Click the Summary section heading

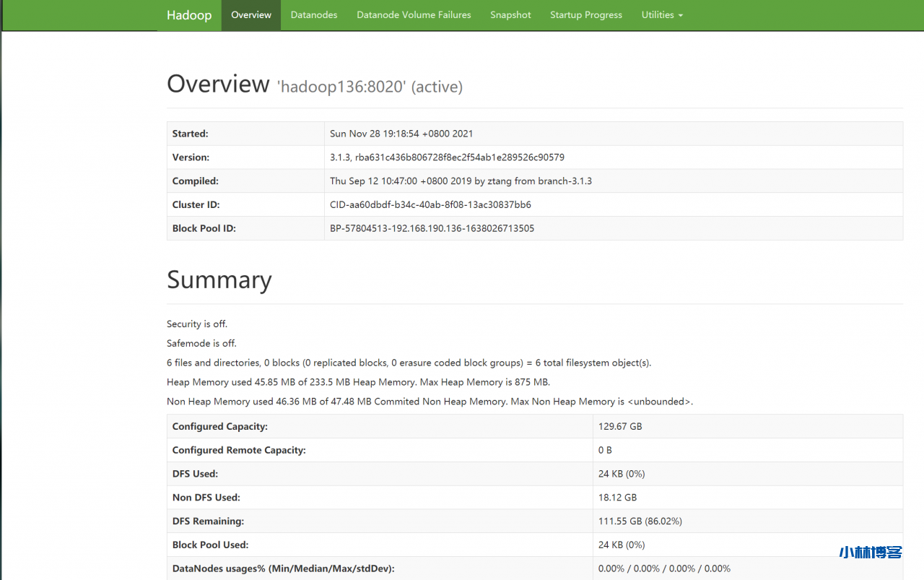(219, 280)
